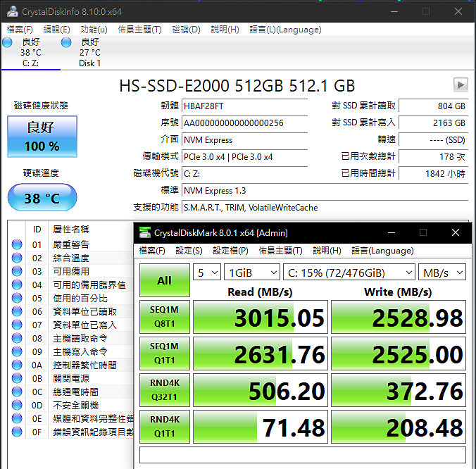
Task: Click the CrystalDiskInfo app icon in title bar
Action: click(13, 11)
